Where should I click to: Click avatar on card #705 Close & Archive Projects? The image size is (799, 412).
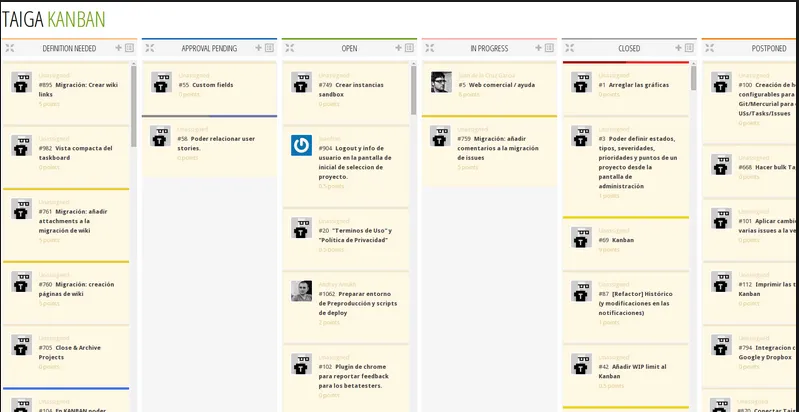pos(21,345)
